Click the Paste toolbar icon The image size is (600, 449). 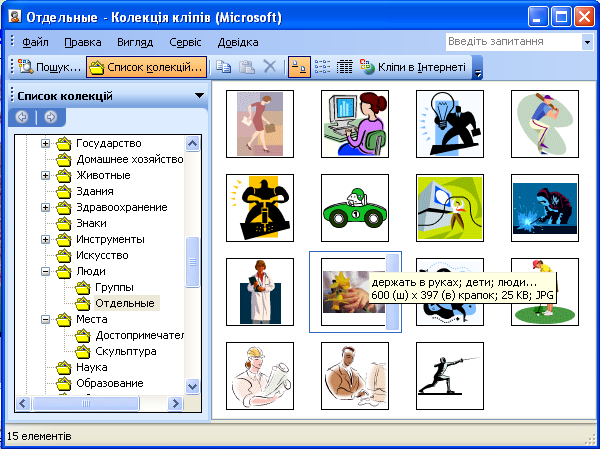247,67
